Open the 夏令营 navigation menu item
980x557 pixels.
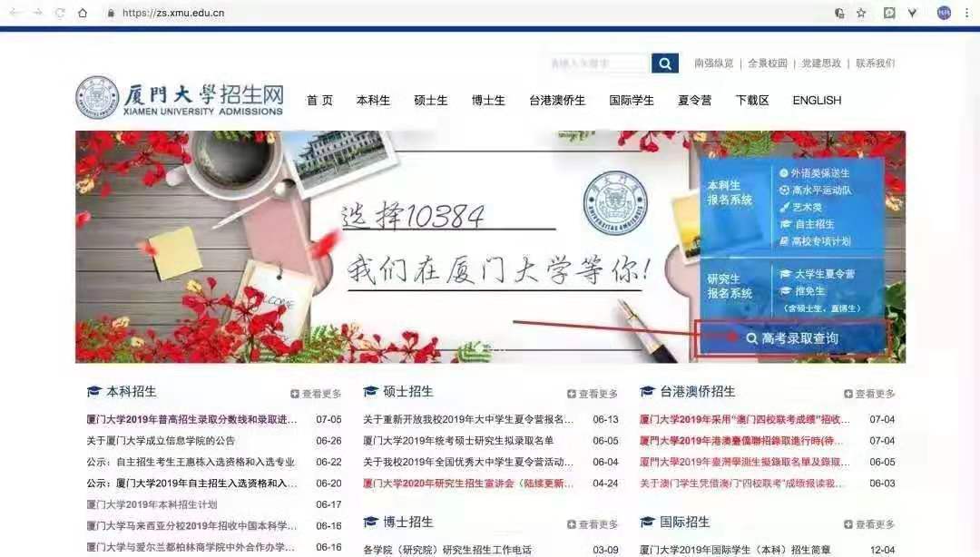(694, 101)
